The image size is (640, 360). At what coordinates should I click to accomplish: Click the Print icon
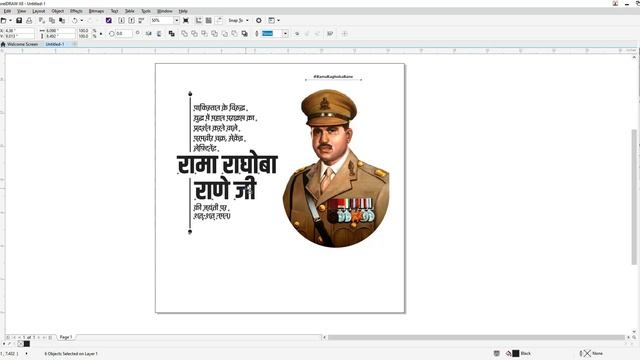click(x=29, y=20)
